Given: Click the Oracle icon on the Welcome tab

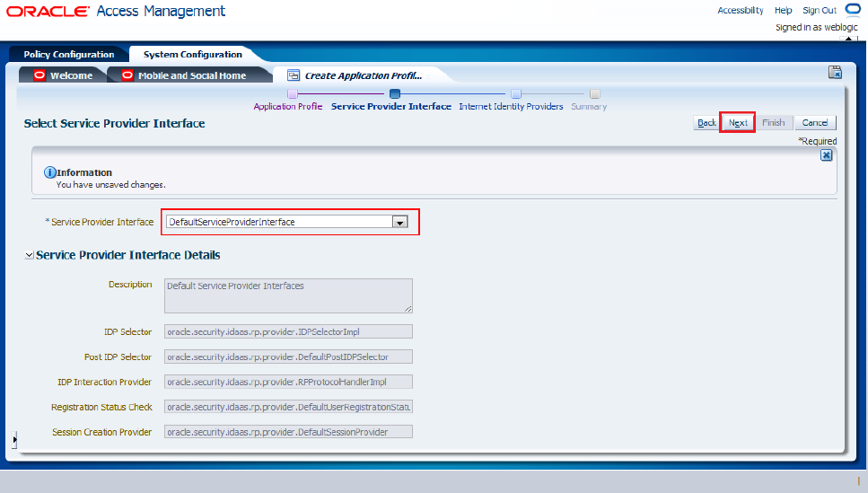Looking at the screenshot, I should (x=39, y=75).
